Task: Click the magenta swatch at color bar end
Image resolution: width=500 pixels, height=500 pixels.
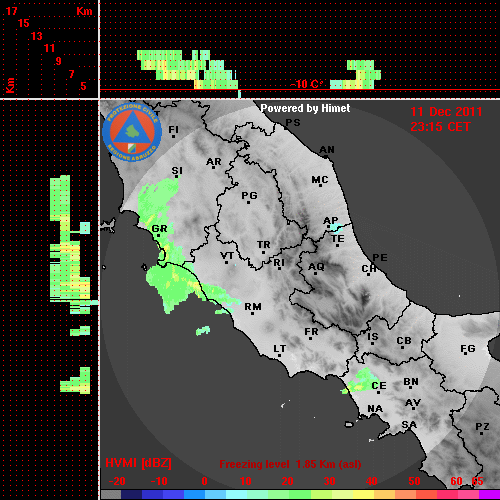Action: coord(489,494)
